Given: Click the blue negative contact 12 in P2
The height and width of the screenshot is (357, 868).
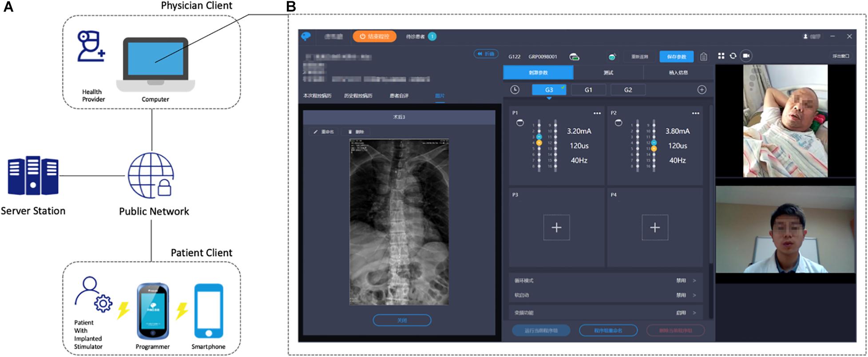Looking at the screenshot, I should click(654, 143).
